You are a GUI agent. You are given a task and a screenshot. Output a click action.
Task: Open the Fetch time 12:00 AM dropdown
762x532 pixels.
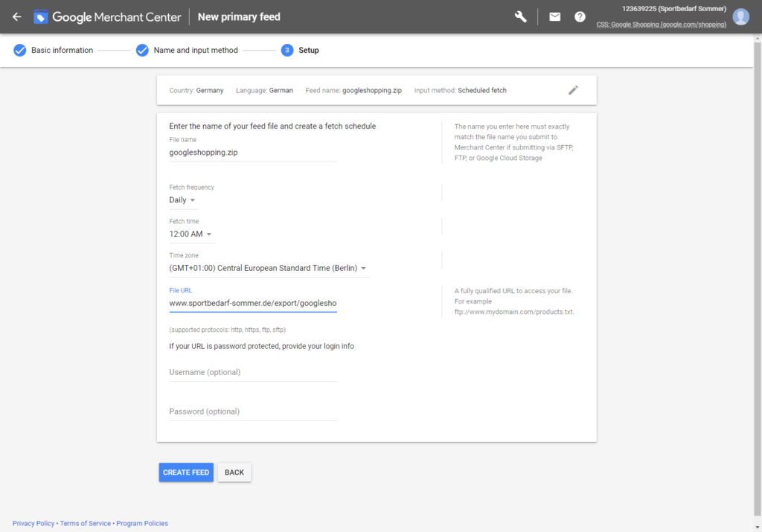coord(191,234)
